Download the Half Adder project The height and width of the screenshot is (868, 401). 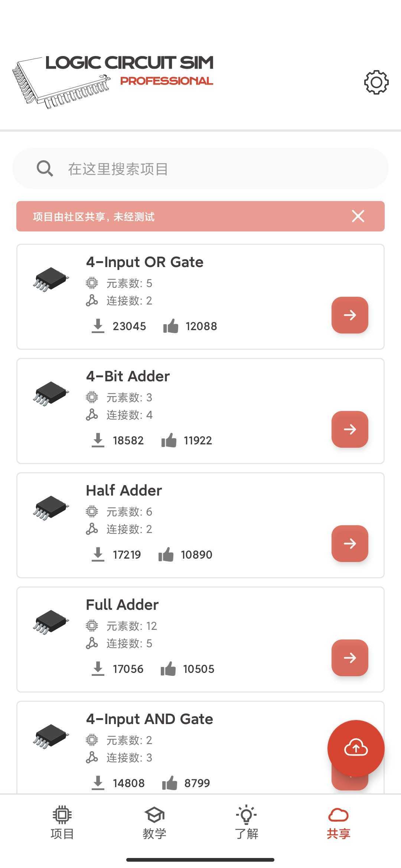pyautogui.click(x=98, y=555)
